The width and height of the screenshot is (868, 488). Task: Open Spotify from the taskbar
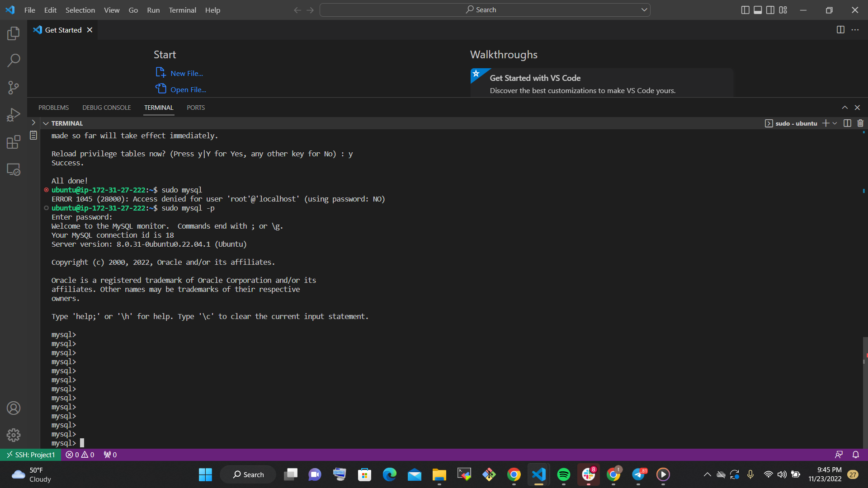563,474
